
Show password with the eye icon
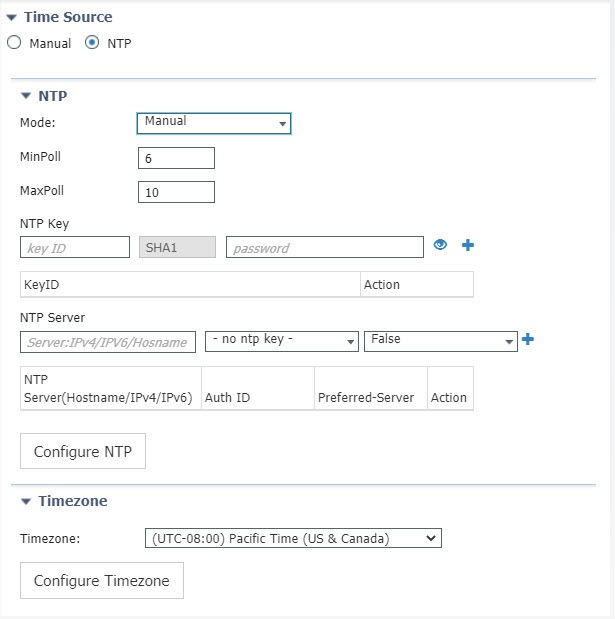pyautogui.click(x=440, y=245)
